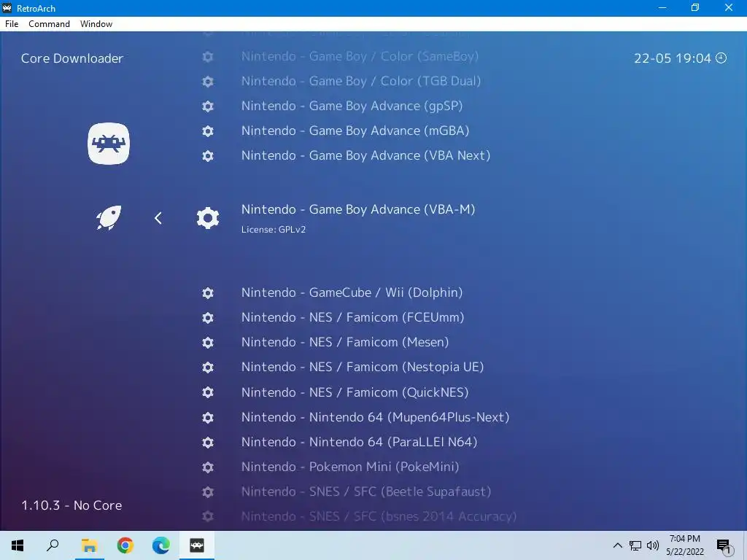The height and width of the screenshot is (560, 747).
Task: Open the File menu
Action: 12,24
